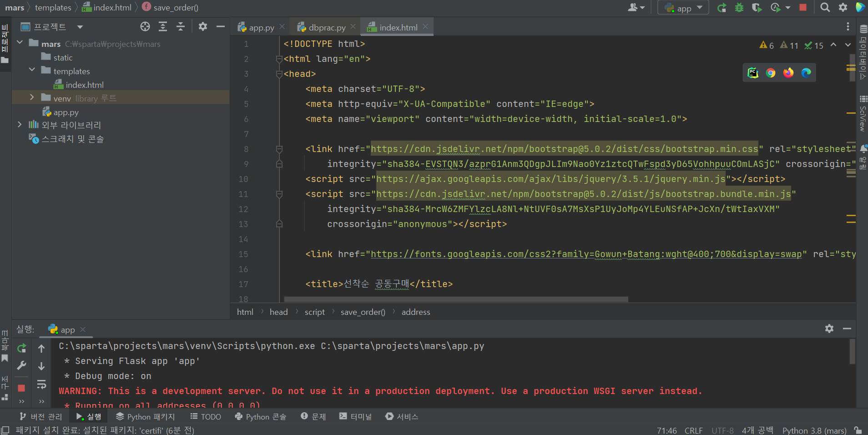Fold the head tag on line 3

click(x=279, y=74)
